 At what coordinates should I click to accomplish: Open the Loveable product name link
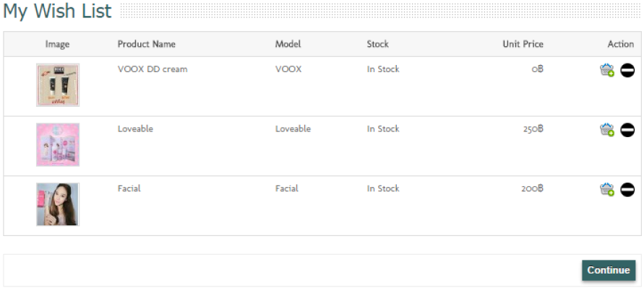[x=135, y=128]
